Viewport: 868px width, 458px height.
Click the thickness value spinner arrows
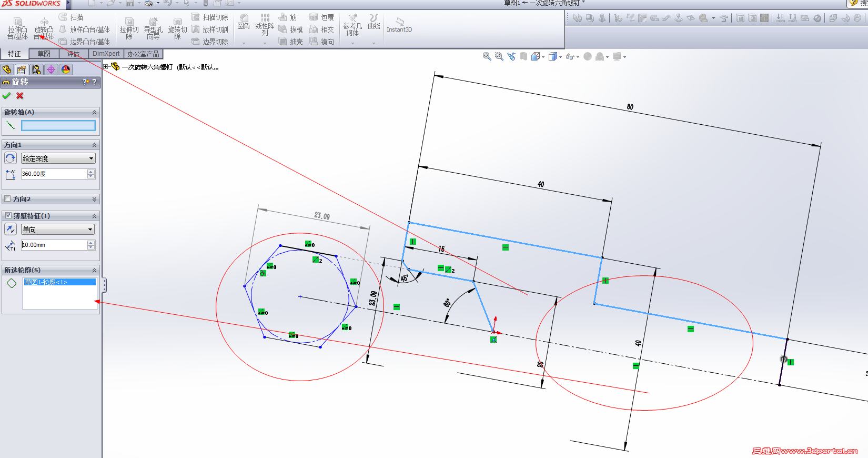click(x=91, y=245)
